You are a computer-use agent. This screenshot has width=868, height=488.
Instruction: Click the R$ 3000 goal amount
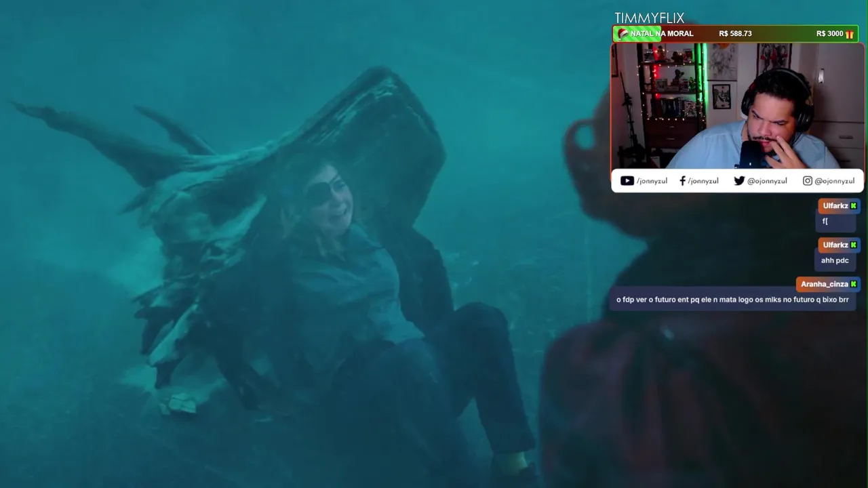coord(829,34)
